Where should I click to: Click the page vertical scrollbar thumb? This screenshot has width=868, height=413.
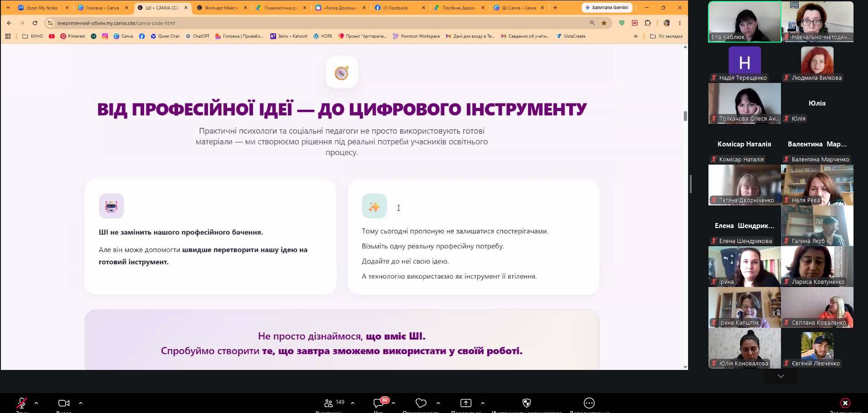coord(685,116)
